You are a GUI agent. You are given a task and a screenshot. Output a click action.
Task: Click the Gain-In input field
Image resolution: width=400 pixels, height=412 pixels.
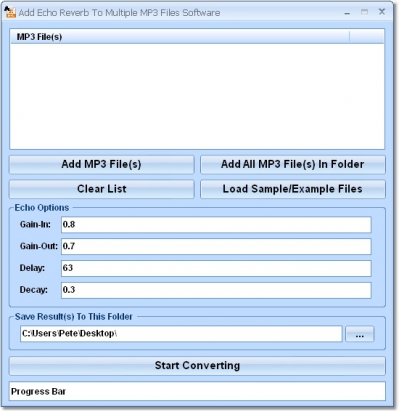pos(216,225)
